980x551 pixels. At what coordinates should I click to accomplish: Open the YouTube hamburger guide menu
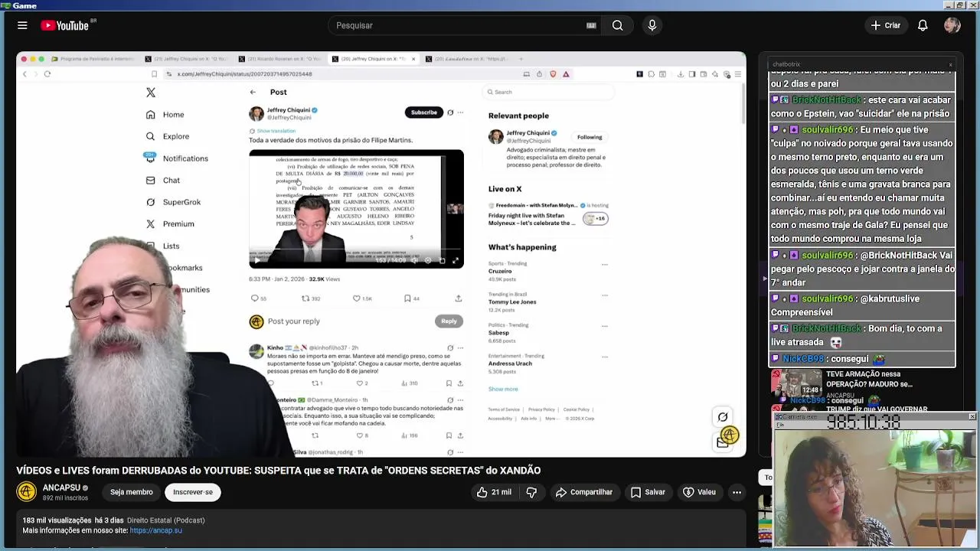point(22,25)
